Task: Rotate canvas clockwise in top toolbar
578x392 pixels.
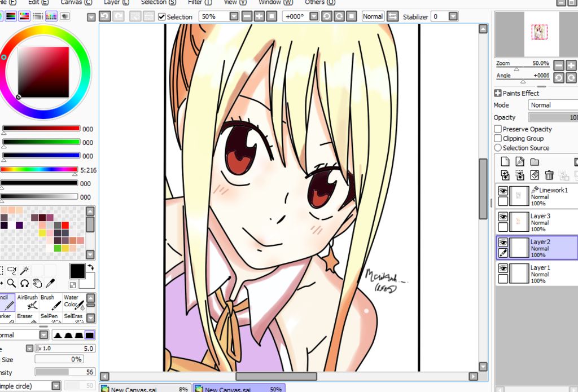Action: coord(339,16)
